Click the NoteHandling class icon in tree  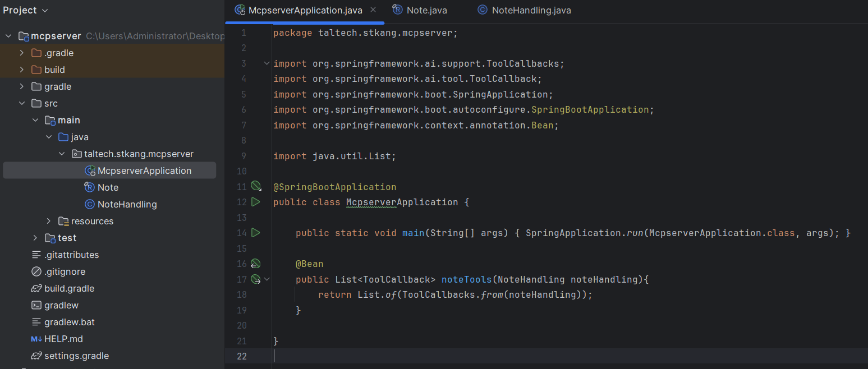(x=89, y=204)
